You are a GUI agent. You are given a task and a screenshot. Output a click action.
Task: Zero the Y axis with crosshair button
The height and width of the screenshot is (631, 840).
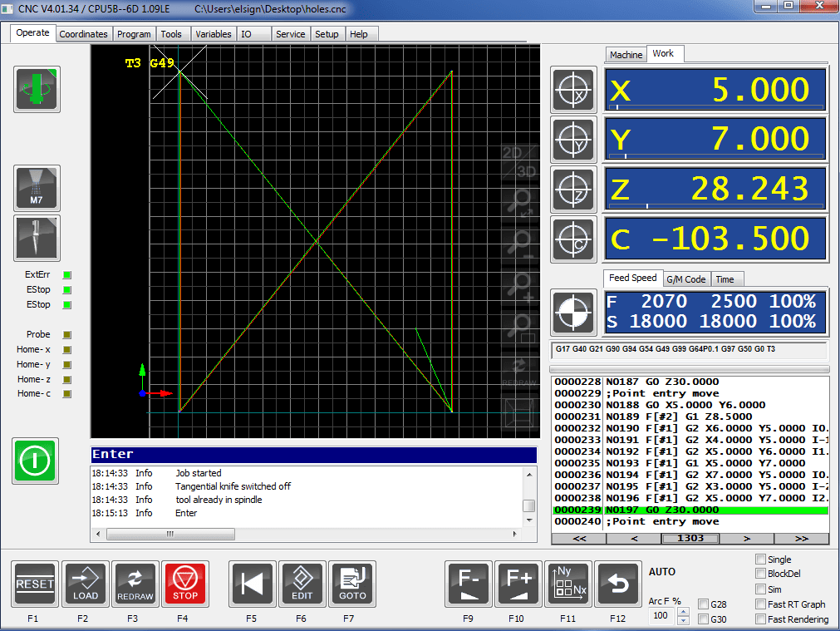(573, 140)
